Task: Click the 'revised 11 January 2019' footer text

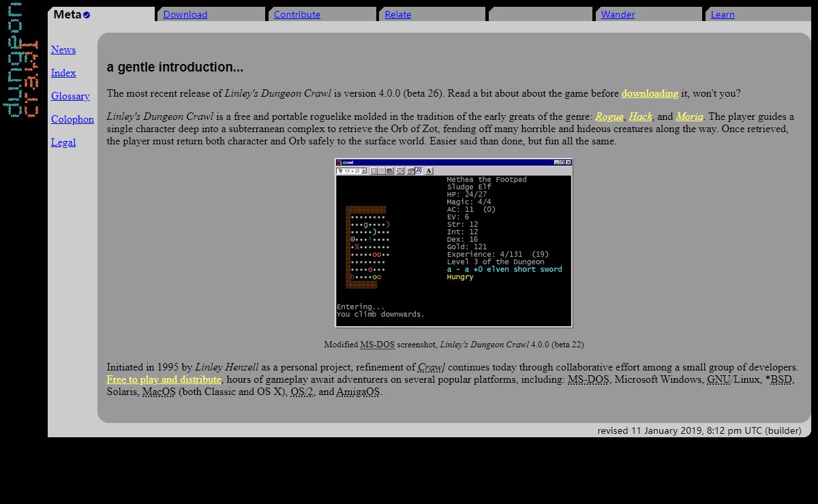Action: [699, 430]
